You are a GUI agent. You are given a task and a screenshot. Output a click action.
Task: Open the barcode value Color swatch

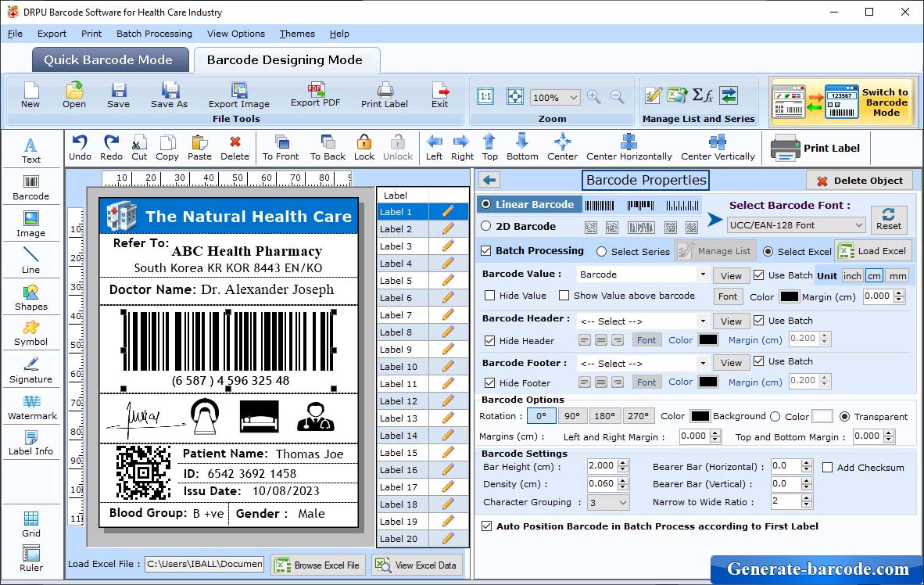tap(789, 296)
